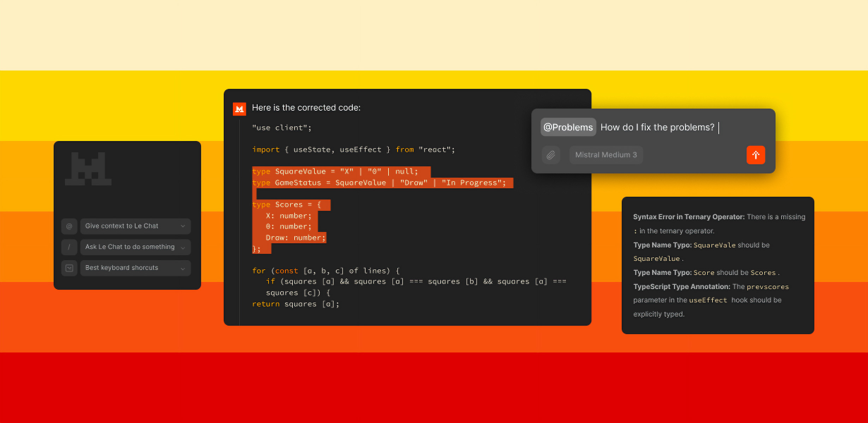Select 'Give context to Le Chat' item text
The height and width of the screenshot is (423, 868).
click(x=122, y=226)
